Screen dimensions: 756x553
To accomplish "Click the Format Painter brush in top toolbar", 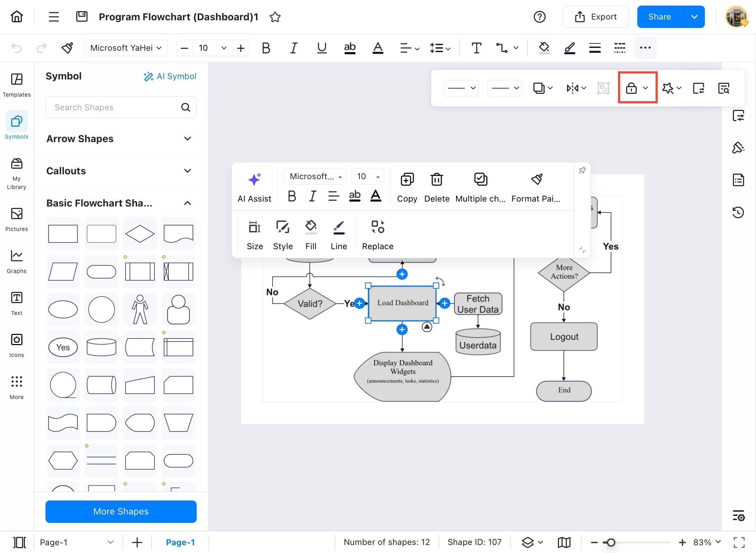I will pyautogui.click(x=67, y=48).
